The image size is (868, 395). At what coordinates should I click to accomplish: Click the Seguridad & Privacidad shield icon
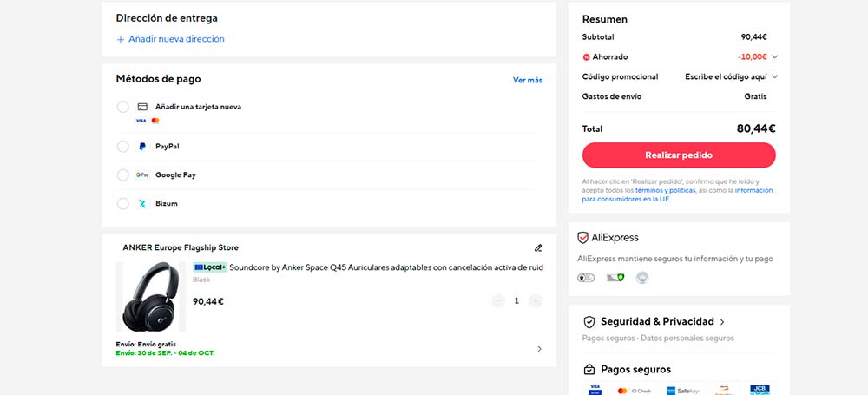click(589, 322)
